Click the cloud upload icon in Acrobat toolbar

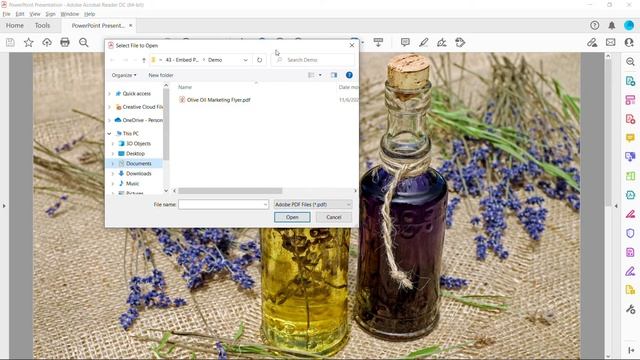(x=47, y=42)
